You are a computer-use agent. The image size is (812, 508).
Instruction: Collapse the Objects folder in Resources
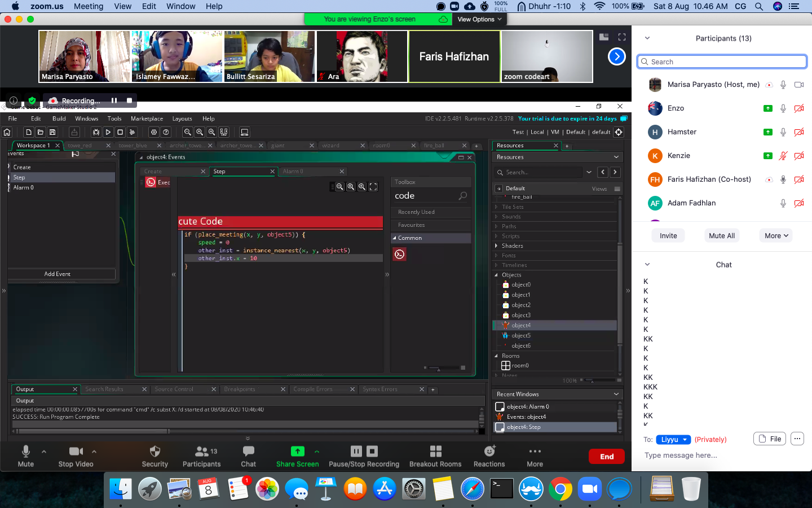[496, 275]
